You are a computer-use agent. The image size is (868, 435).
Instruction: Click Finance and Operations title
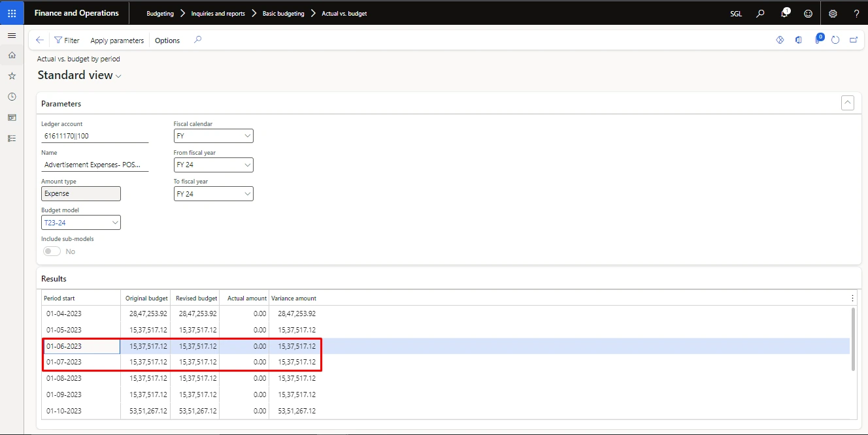pyautogui.click(x=76, y=13)
